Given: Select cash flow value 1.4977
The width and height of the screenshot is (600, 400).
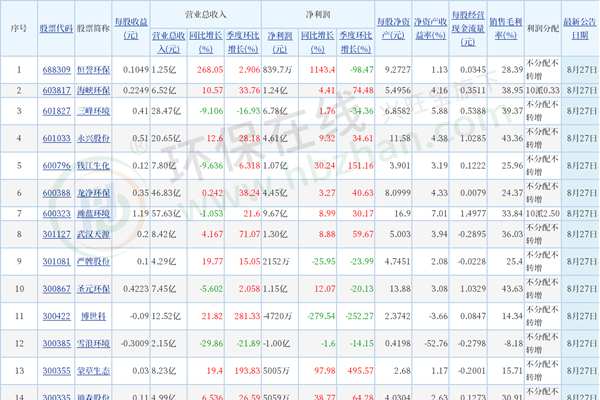Looking at the screenshot, I should pos(473,214).
